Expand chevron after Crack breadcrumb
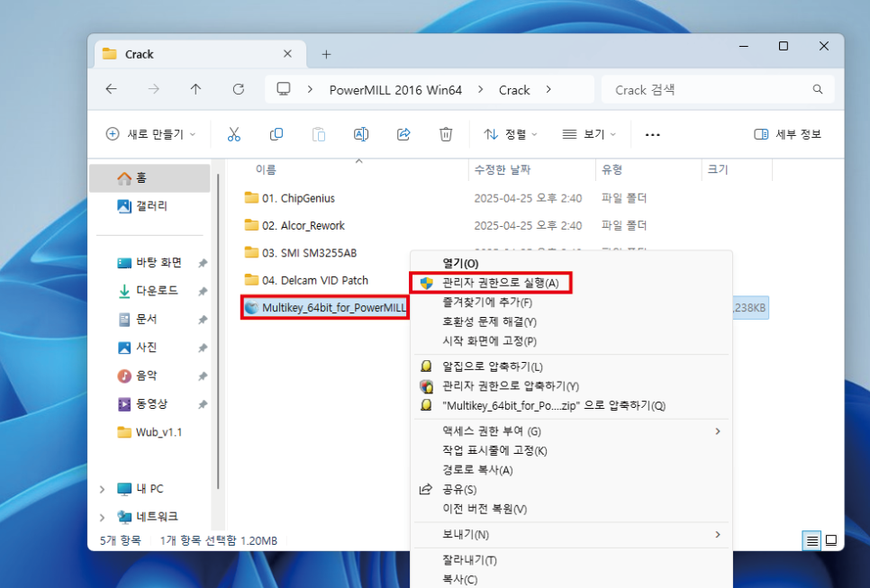This screenshot has height=588, width=870. (x=548, y=89)
